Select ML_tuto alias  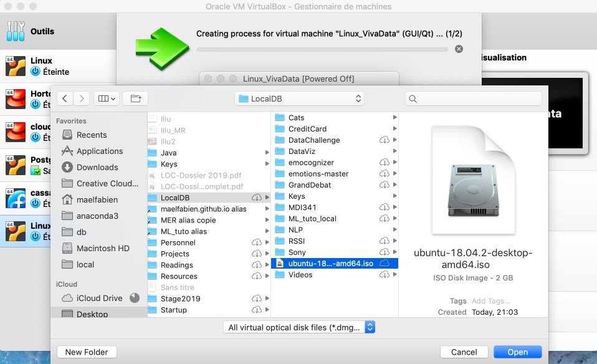[x=209, y=231]
